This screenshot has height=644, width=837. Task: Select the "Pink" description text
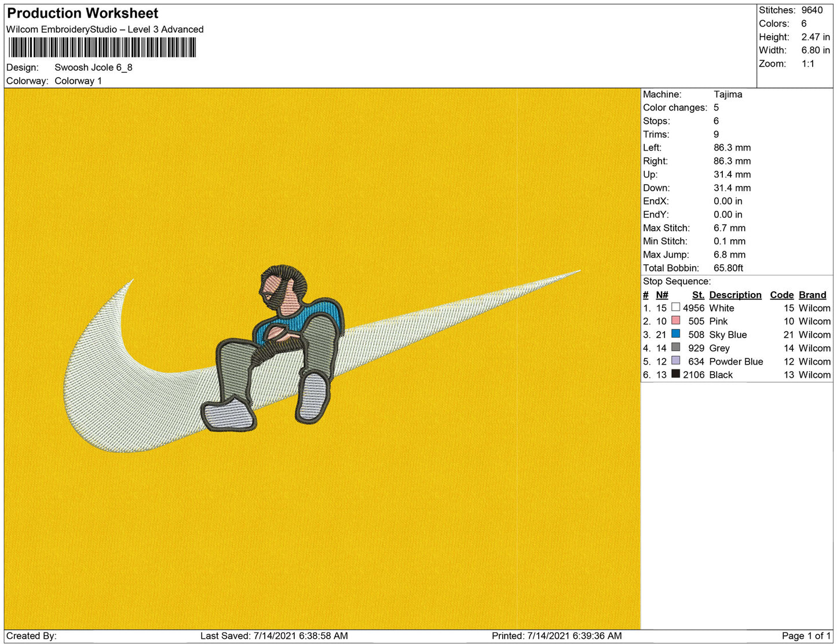coord(719,321)
